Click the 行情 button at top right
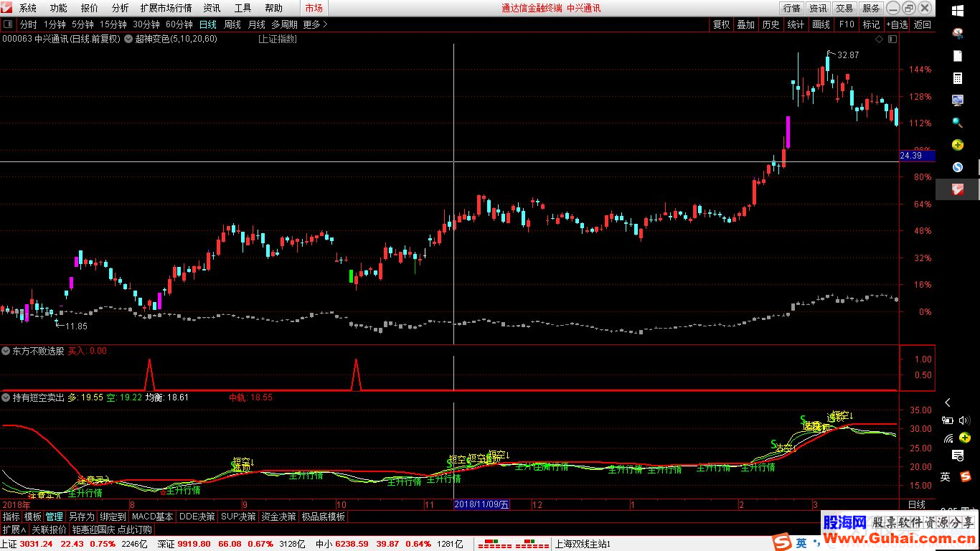Viewport: 980px width, 551px height. [792, 8]
